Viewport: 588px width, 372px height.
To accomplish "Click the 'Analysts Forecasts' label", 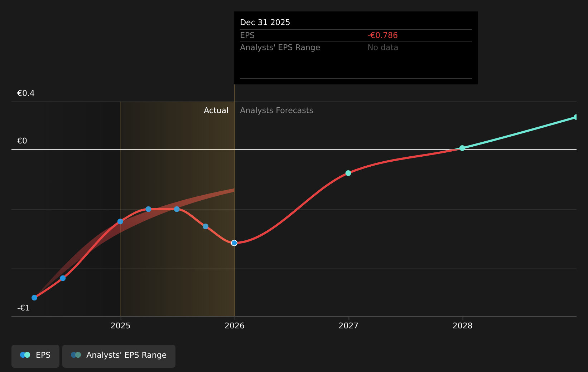I will tap(276, 111).
